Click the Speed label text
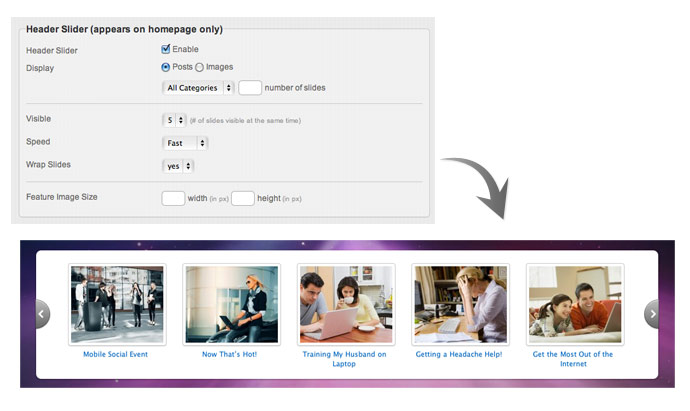The height and width of the screenshot is (411, 690). pos(38,142)
